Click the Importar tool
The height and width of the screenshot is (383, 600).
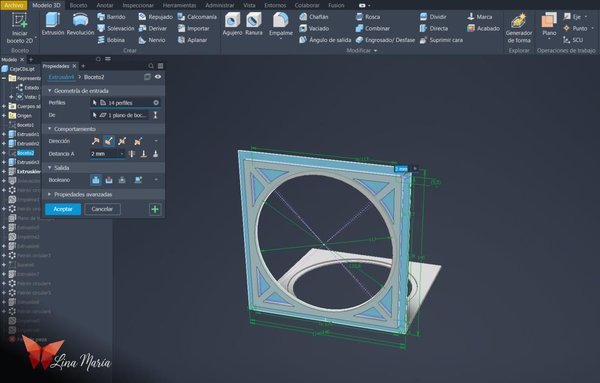coord(193,28)
